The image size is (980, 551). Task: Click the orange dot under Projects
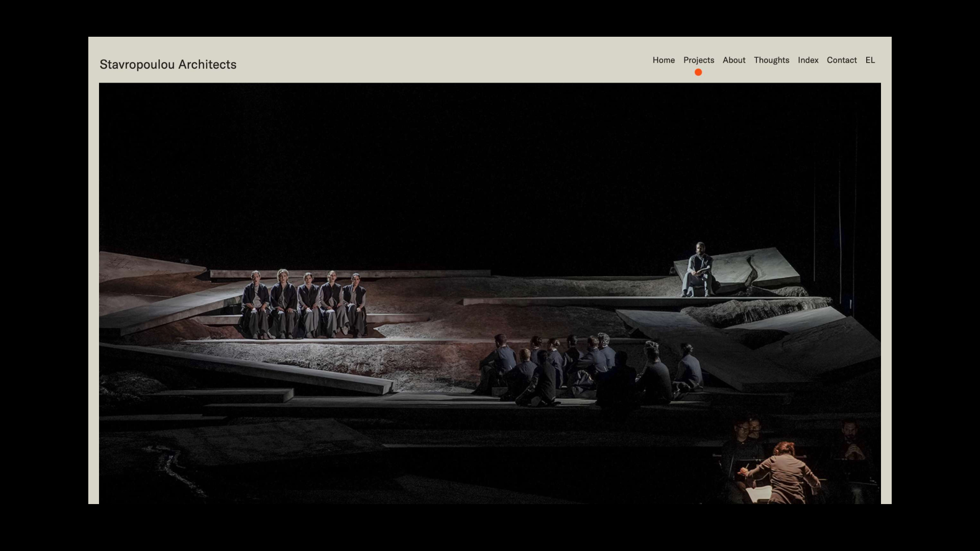point(698,72)
